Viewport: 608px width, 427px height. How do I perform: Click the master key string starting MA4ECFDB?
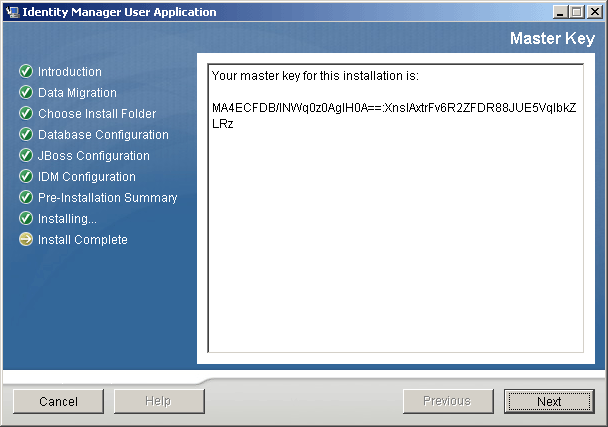coord(394,108)
